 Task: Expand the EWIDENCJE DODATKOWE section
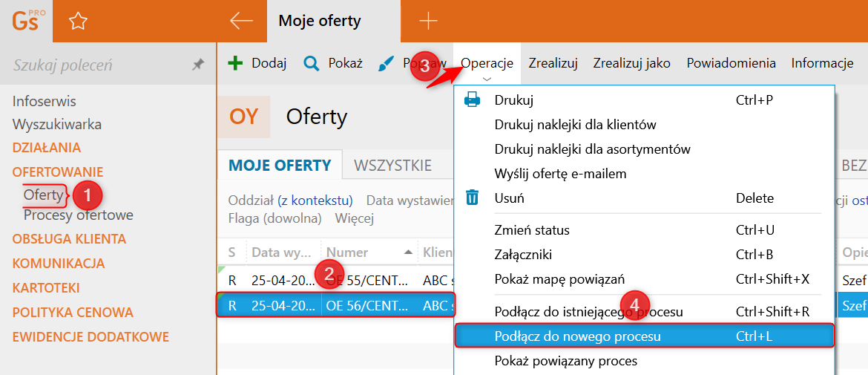click(x=91, y=337)
